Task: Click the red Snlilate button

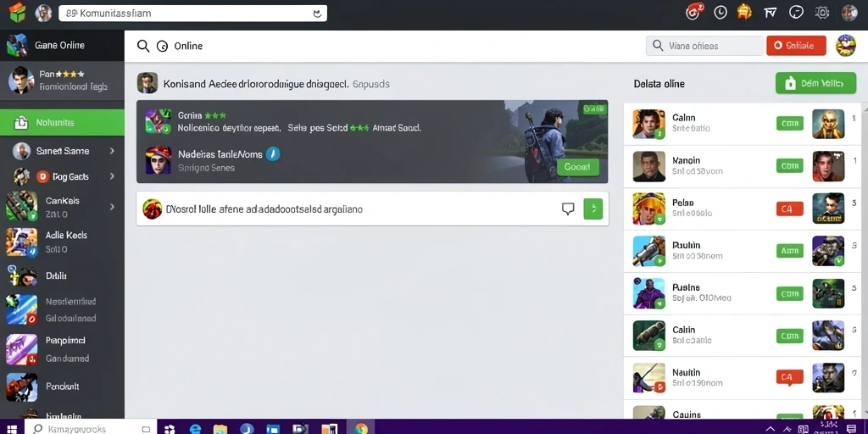Action: pos(796,46)
